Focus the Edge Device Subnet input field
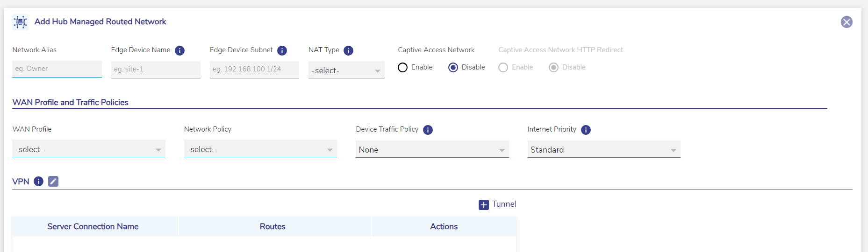 (254, 69)
